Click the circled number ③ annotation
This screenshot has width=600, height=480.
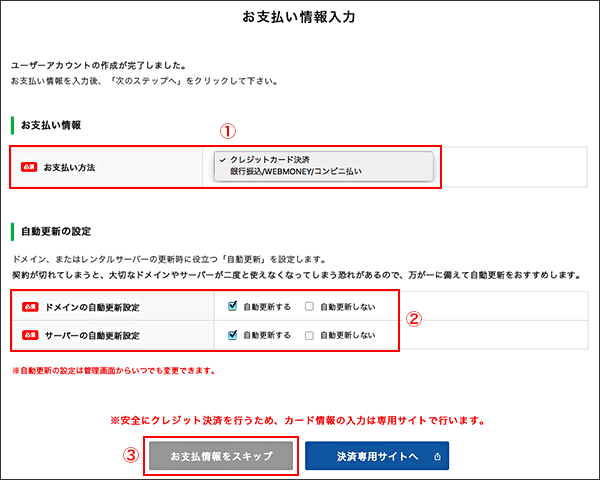tap(130, 455)
